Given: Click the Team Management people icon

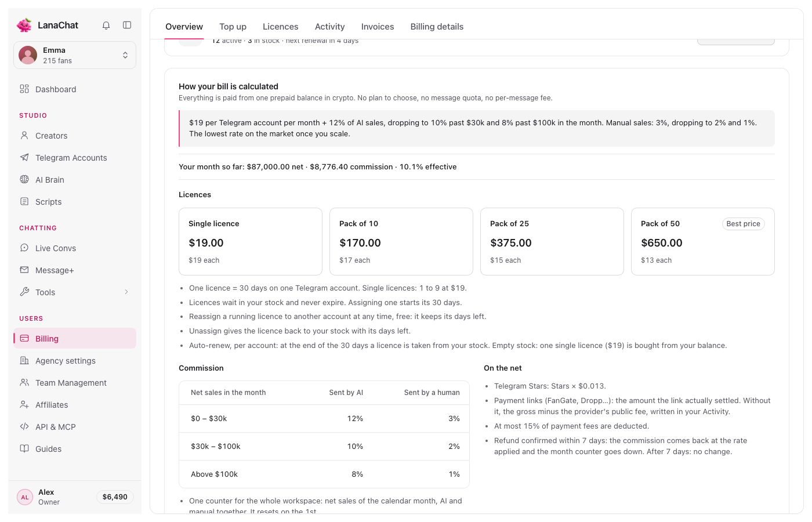Looking at the screenshot, I should (24, 382).
